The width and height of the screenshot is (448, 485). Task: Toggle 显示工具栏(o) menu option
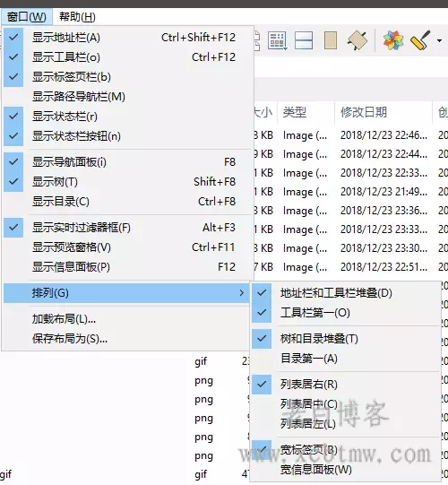click(x=126, y=57)
